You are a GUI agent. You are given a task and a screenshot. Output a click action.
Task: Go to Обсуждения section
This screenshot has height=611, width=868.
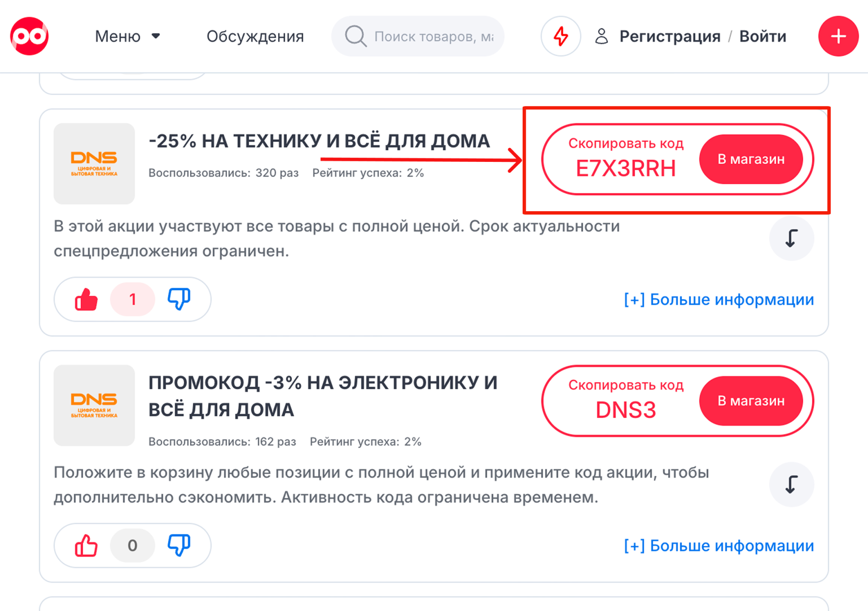click(255, 36)
